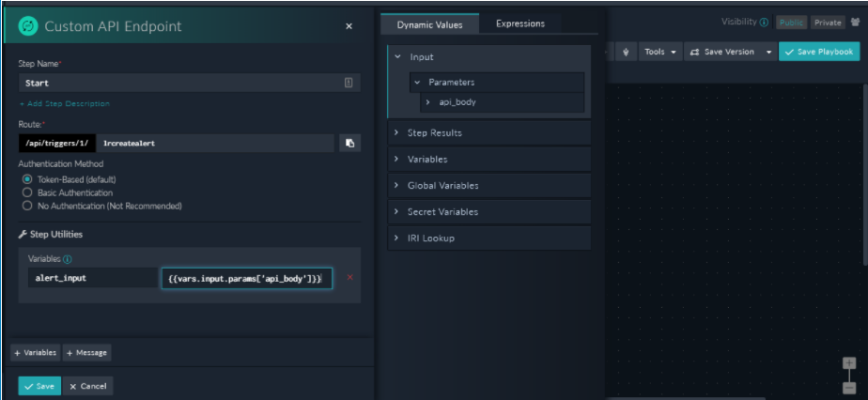Click the icon inside the Step Name field
This screenshot has height=400, width=868.
point(349,83)
